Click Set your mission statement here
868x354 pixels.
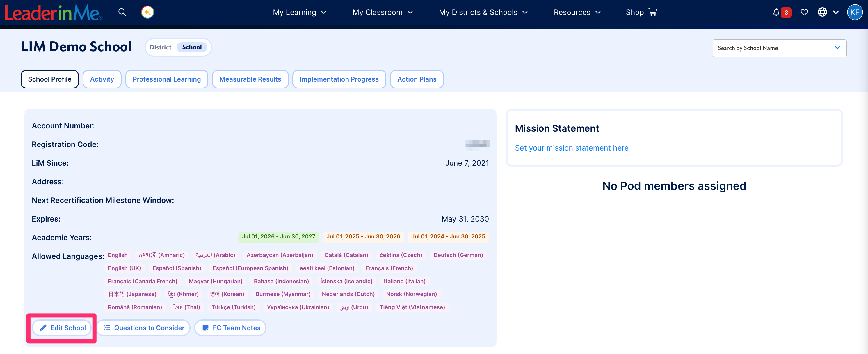tap(572, 148)
